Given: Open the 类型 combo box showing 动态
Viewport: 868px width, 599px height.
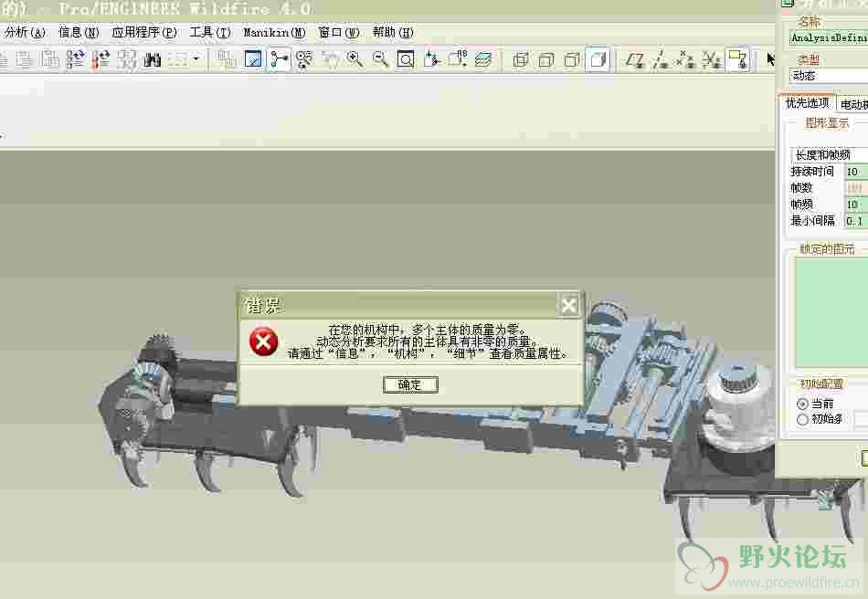Looking at the screenshot, I should point(828,76).
